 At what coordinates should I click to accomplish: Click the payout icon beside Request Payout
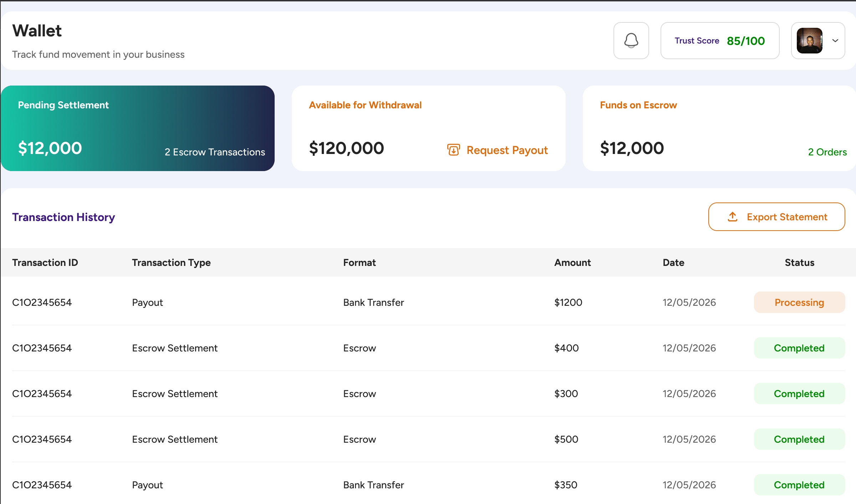click(453, 150)
